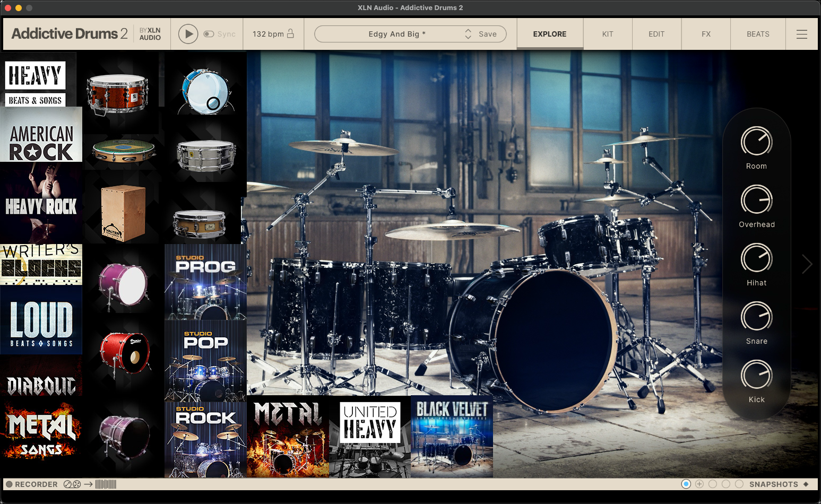Click the tempo lock icon
The height and width of the screenshot is (504, 821).
click(290, 33)
